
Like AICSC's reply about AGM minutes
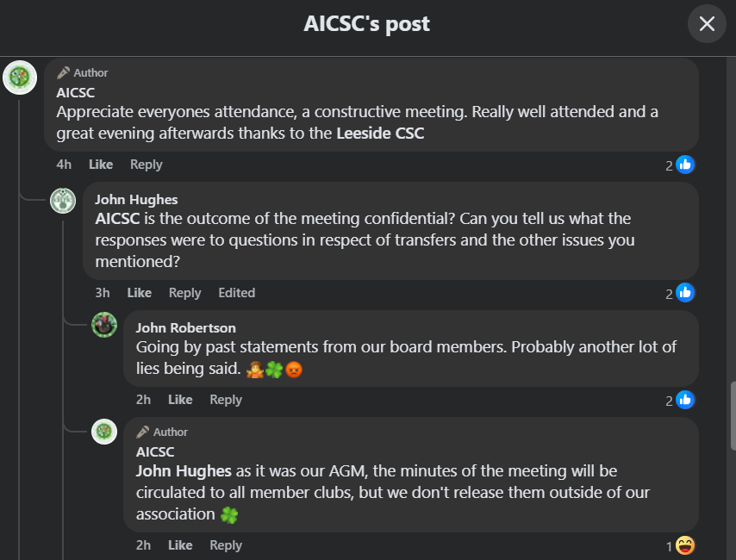click(180, 545)
